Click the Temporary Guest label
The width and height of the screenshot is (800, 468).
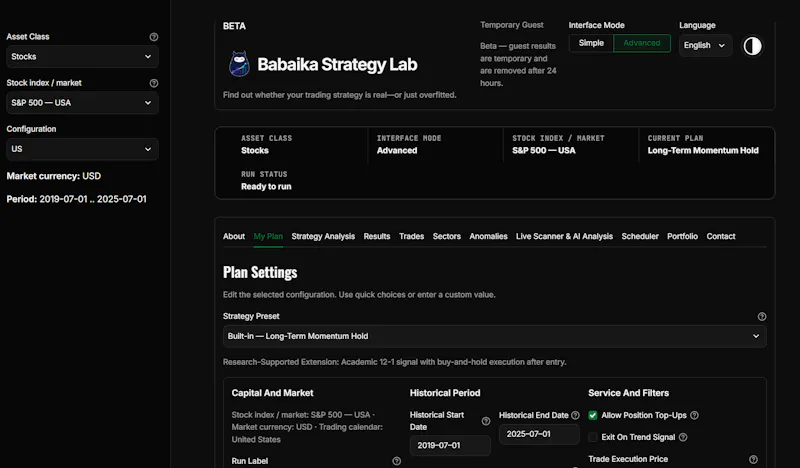pos(512,25)
